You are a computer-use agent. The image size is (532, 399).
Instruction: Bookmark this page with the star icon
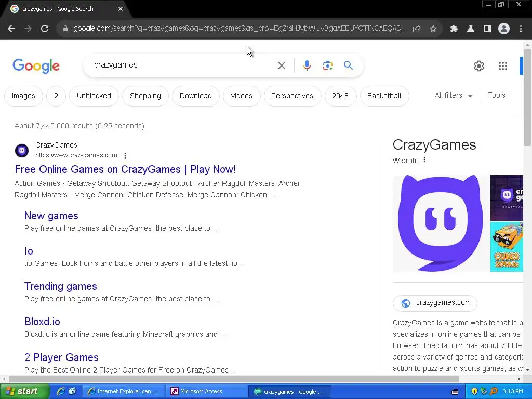[x=433, y=29]
